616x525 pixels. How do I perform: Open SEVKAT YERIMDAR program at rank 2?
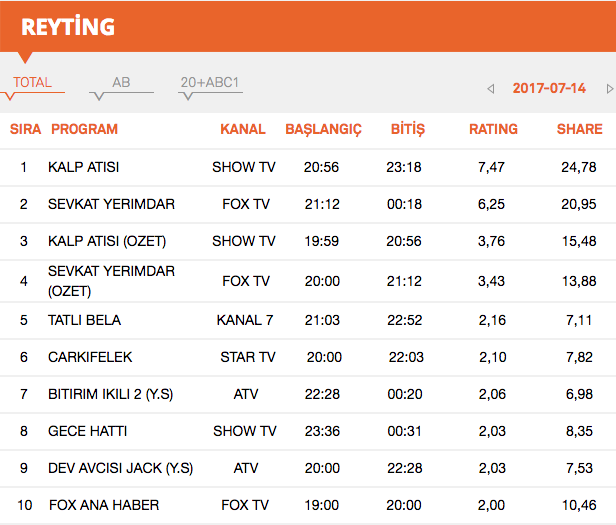click(x=111, y=204)
